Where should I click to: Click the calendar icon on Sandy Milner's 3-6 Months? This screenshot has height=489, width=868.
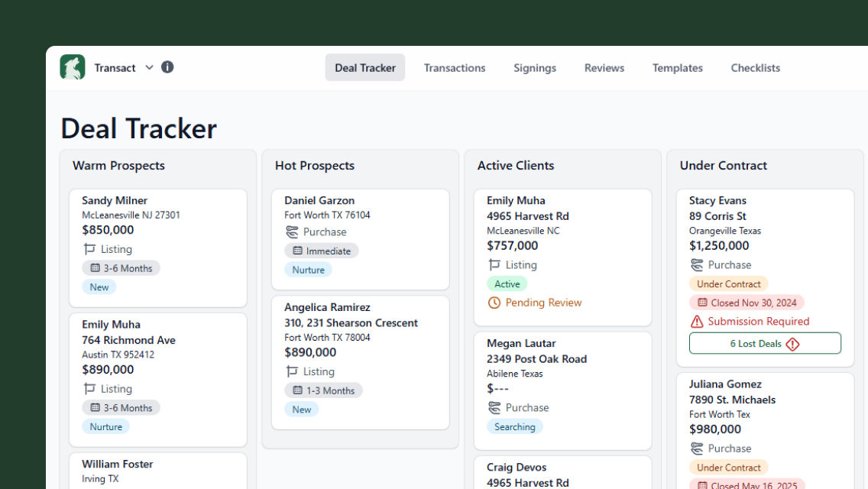pos(96,268)
